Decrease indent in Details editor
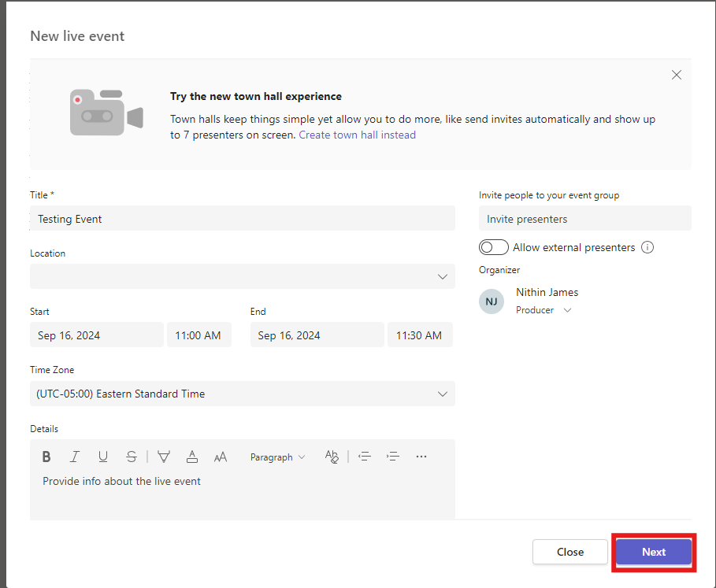This screenshot has width=716, height=588. tap(365, 457)
